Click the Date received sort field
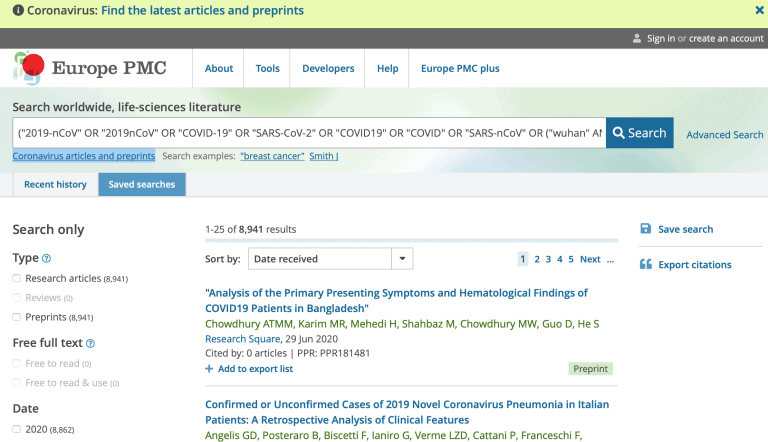The image size is (768, 442). click(320, 259)
